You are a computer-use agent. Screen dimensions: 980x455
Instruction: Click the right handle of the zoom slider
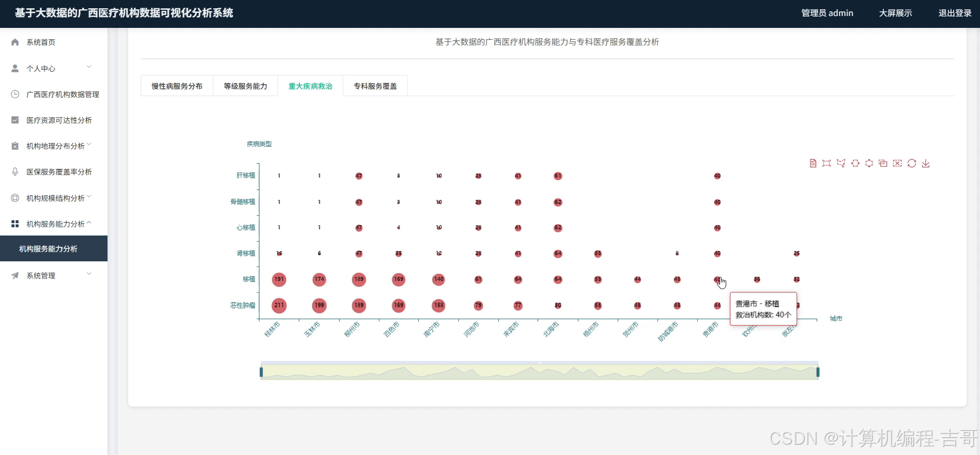click(818, 372)
